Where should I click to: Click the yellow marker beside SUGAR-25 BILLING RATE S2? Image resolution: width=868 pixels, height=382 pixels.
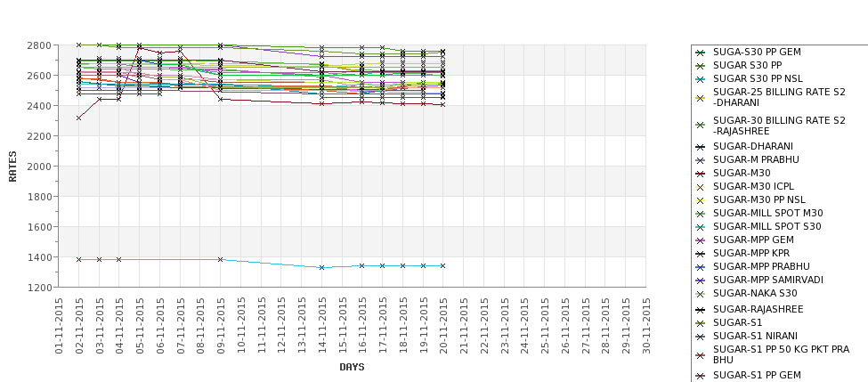click(701, 99)
